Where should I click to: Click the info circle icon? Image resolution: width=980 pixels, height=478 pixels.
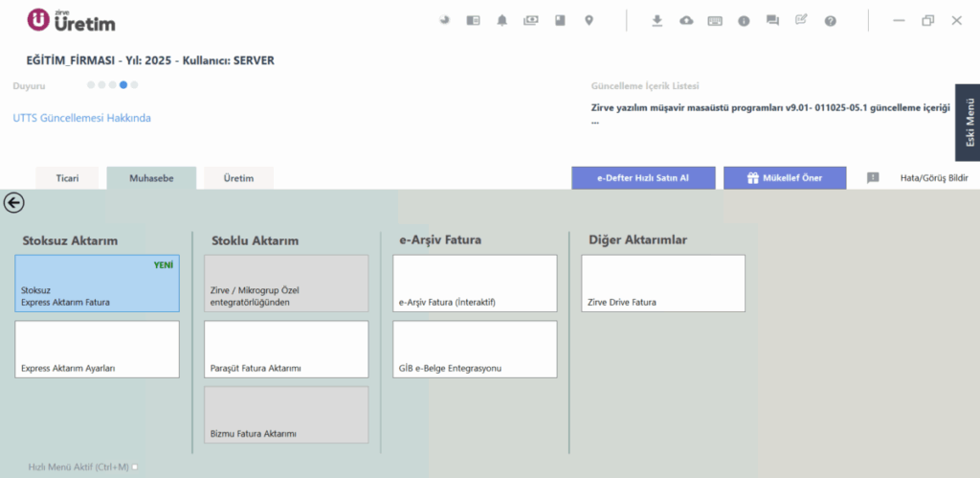tap(744, 21)
